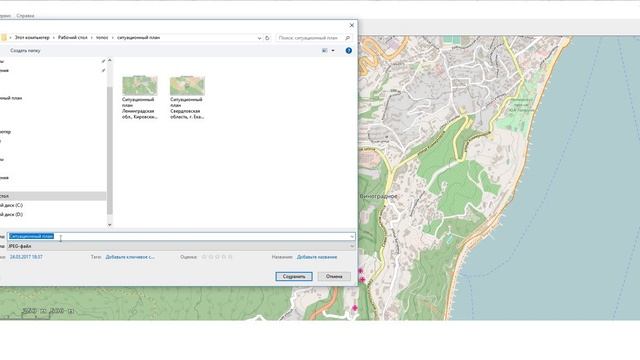Click the navigation pane scroll up arrow
The height and width of the screenshot is (360, 640).
pyautogui.click(x=109, y=60)
